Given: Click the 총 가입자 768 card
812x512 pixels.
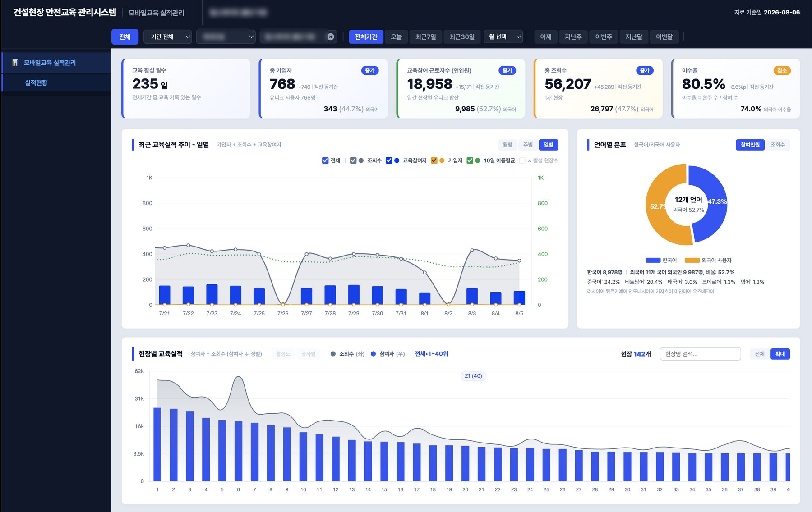Looking at the screenshot, I should point(323,89).
